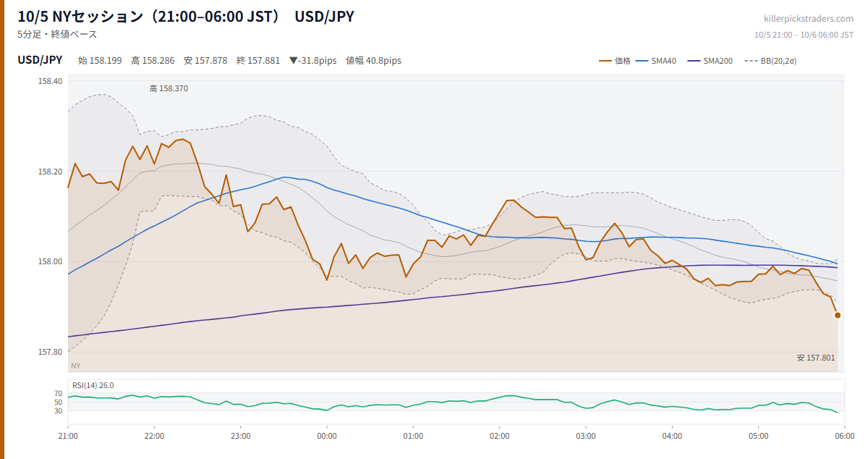Click the 03:00 time axis label
868x459 pixels.
[x=586, y=437]
